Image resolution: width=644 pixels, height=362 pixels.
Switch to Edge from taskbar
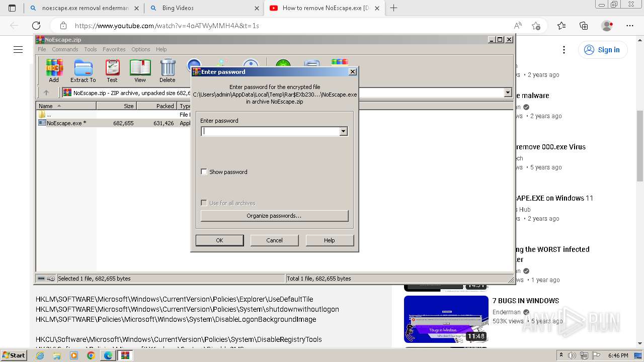pyautogui.click(x=108, y=355)
